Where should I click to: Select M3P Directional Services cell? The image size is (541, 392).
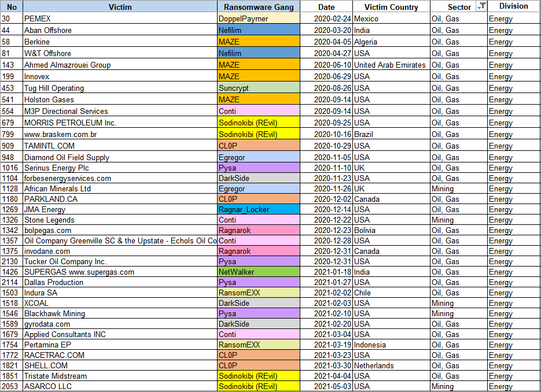coord(120,110)
